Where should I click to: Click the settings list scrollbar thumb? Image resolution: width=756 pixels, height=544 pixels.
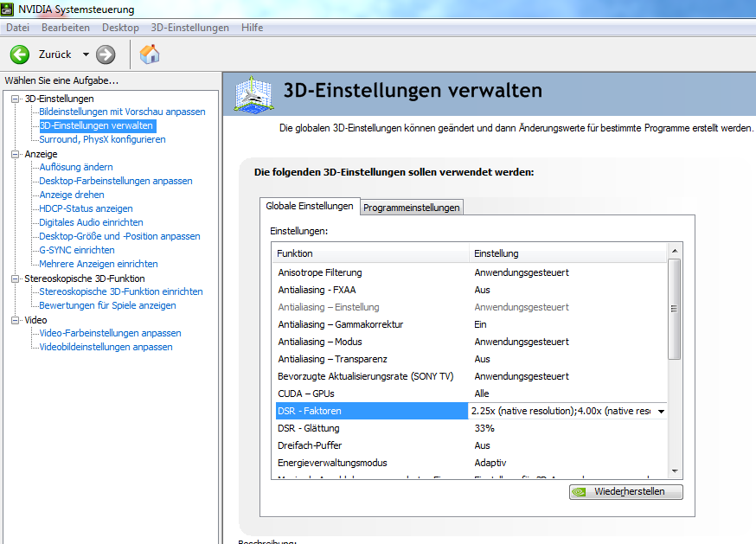675,309
